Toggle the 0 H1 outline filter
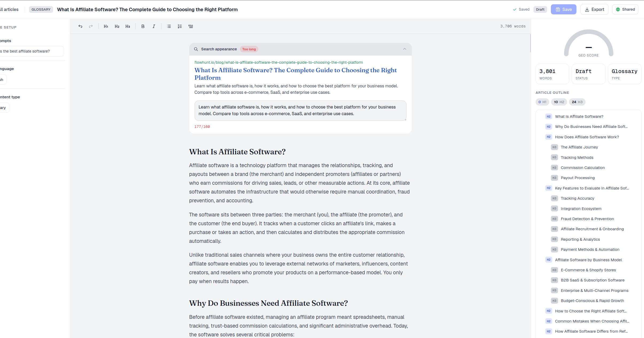 click(x=542, y=102)
